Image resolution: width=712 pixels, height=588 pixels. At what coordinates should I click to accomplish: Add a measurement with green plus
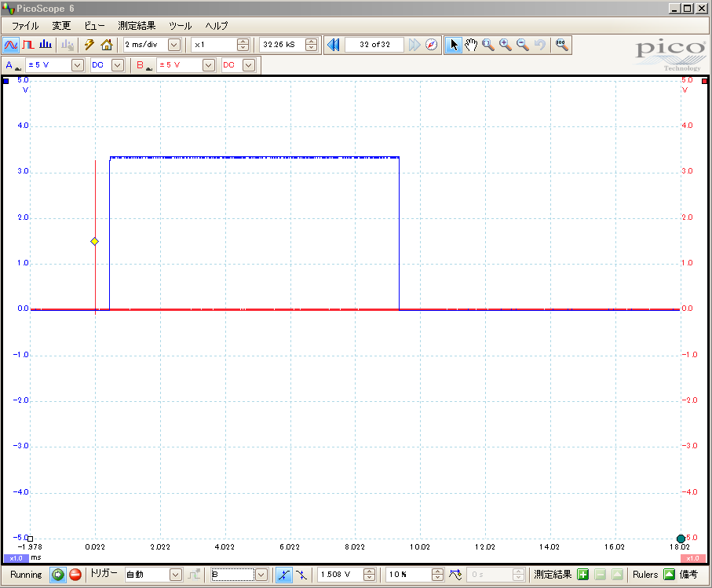click(x=582, y=575)
